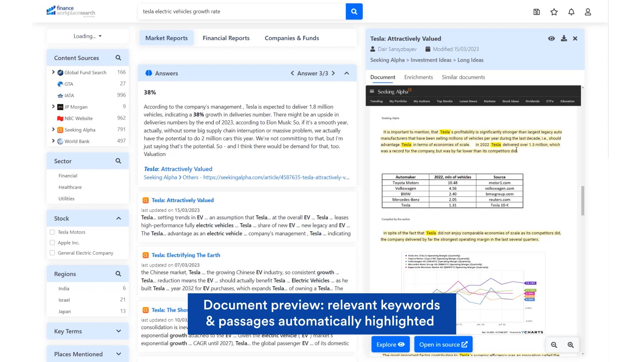
Task: Enable the Apple Inc. stock filter
Action: point(52,242)
